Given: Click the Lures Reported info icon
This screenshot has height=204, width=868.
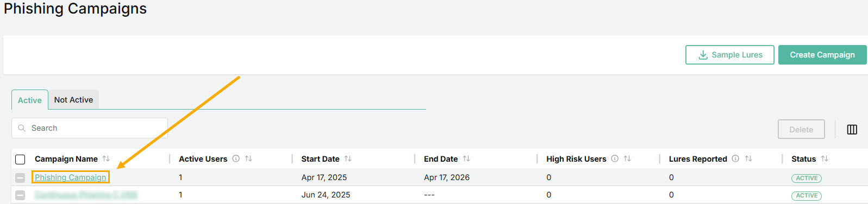Looking at the screenshot, I should [735, 159].
